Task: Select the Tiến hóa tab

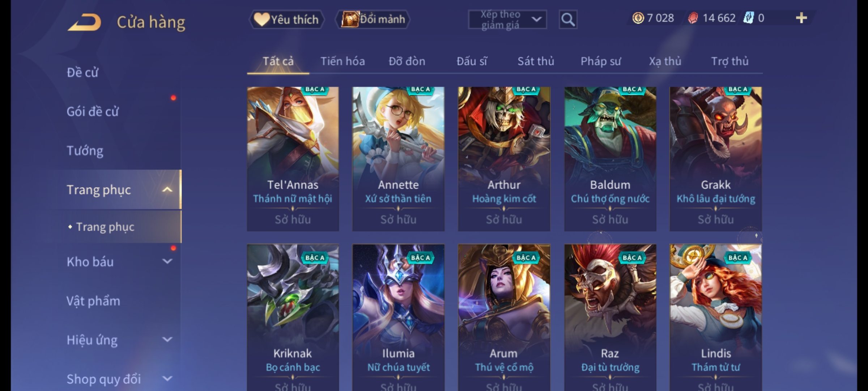Action: (x=342, y=61)
